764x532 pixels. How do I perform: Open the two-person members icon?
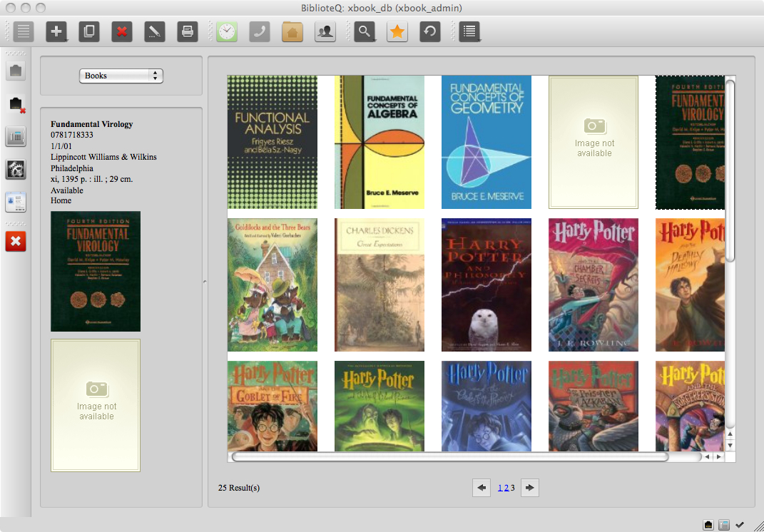point(325,31)
